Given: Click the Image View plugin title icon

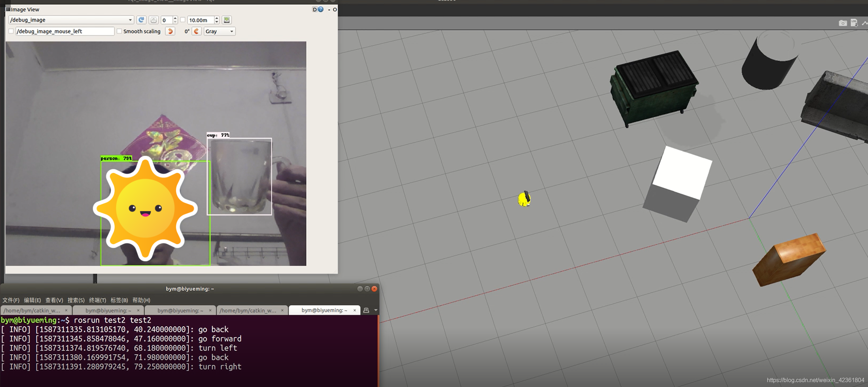Looking at the screenshot, I should point(8,9).
